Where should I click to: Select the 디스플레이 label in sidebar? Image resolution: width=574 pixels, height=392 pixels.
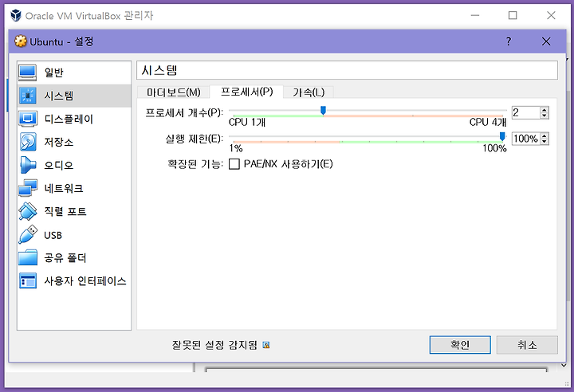(x=69, y=119)
